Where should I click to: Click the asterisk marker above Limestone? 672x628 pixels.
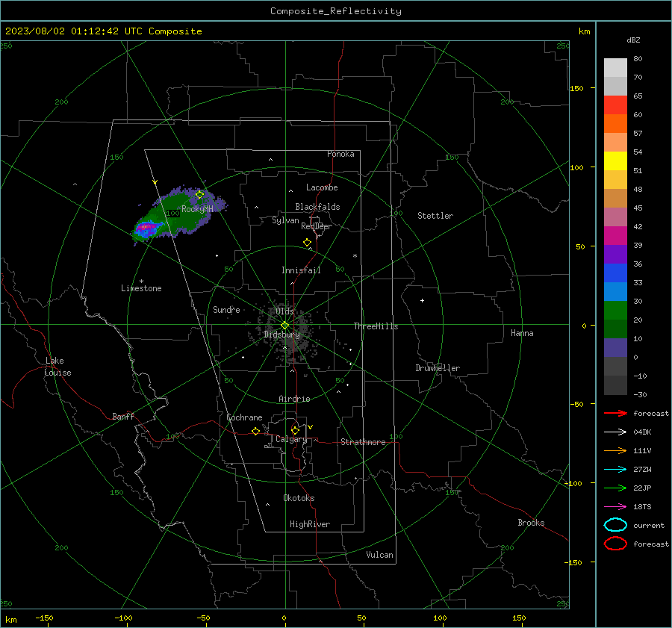coord(141,282)
